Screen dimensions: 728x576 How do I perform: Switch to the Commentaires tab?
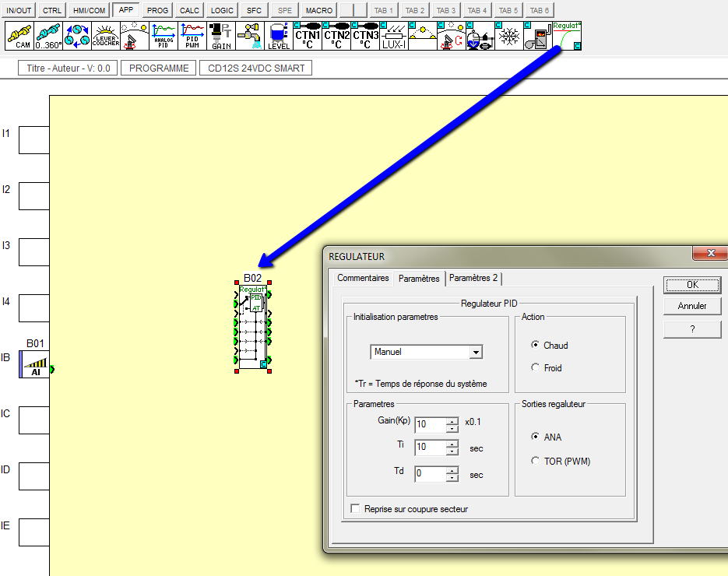click(x=363, y=278)
